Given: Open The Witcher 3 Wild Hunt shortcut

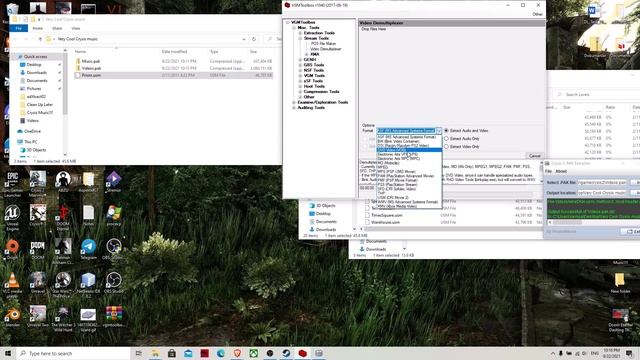Looking at the screenshot, I should coord(63,318).
